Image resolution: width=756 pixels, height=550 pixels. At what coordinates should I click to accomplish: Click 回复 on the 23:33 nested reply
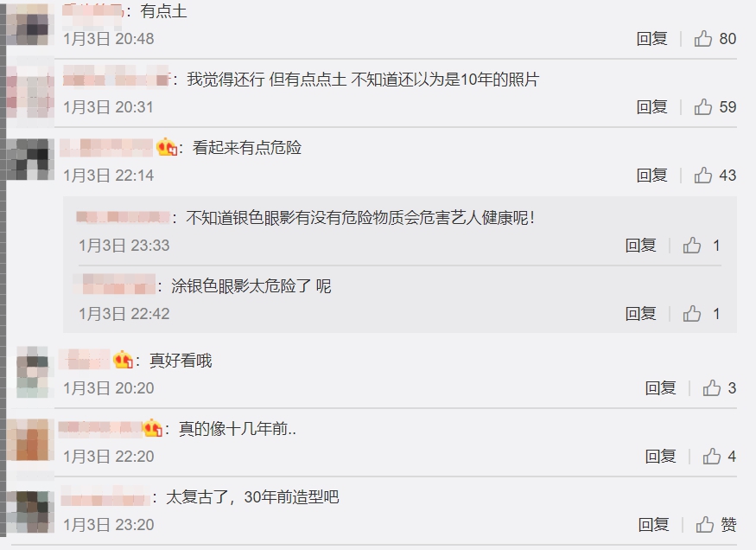pos(641,245)
